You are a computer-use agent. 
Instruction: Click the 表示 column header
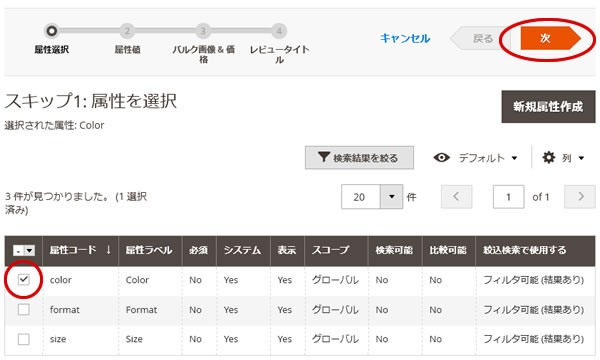click(x=287, y=250)
